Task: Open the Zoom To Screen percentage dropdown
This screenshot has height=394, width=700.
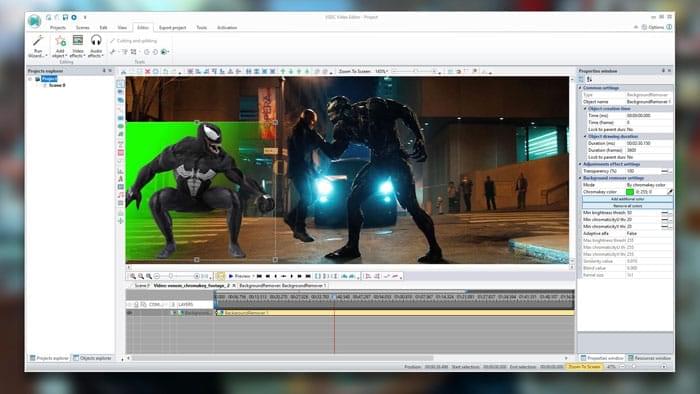Action: pyautogui.click(x=381, y=71)
